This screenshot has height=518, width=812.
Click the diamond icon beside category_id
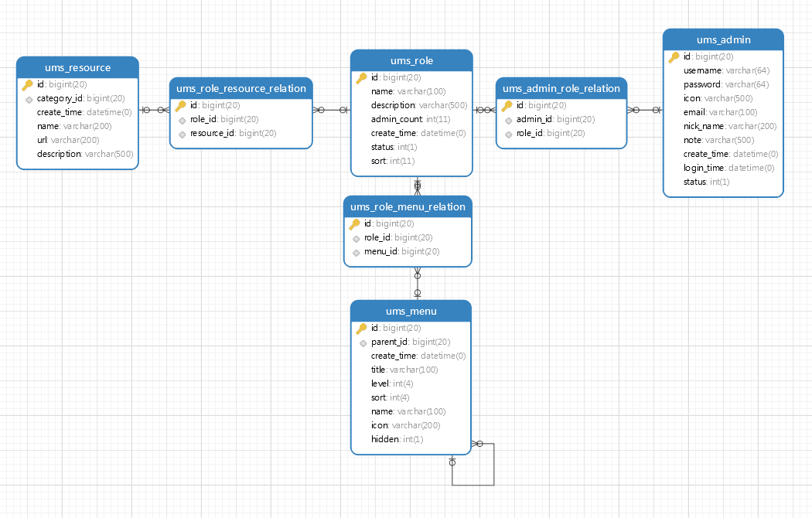(x=29, y=100)
